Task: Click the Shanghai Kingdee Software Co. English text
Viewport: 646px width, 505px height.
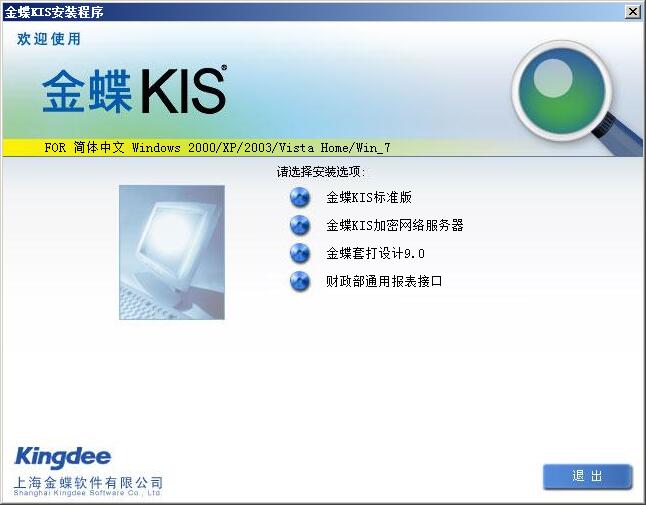Action: tap(87, 493)
